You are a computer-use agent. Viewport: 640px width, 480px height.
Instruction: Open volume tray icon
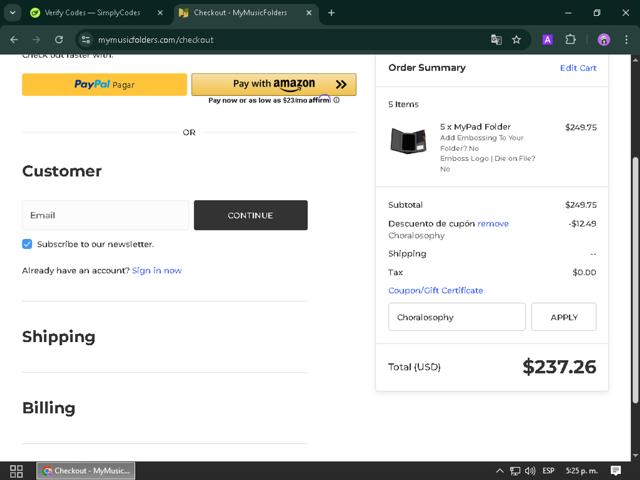530,471
